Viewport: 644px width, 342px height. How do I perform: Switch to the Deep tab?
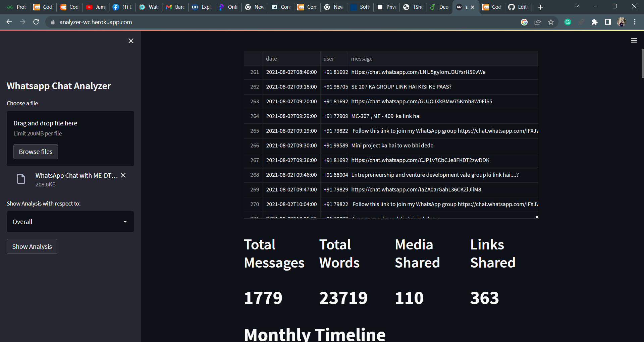pyautogui.click(x=439, y=7)
